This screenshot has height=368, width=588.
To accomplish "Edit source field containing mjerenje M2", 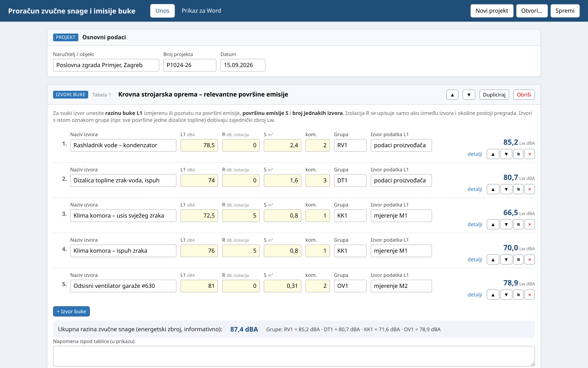I will click(x=401, y=286).
